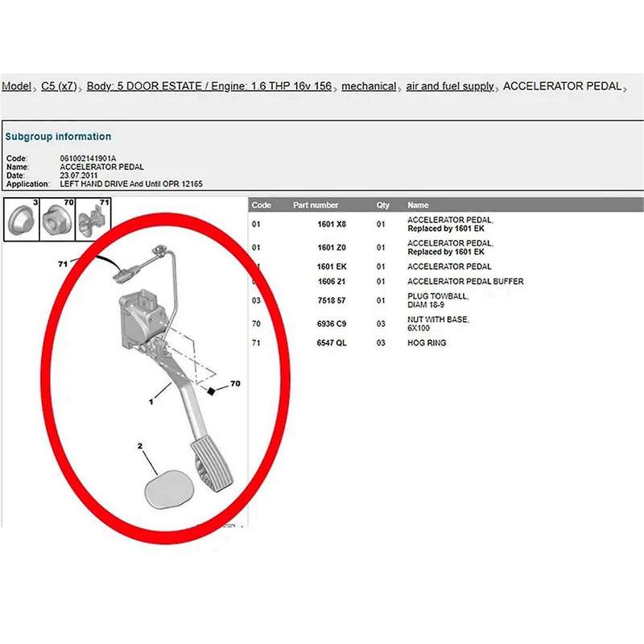Click code 70 in the NUT WITH BASE row

(x=256, y=324)
